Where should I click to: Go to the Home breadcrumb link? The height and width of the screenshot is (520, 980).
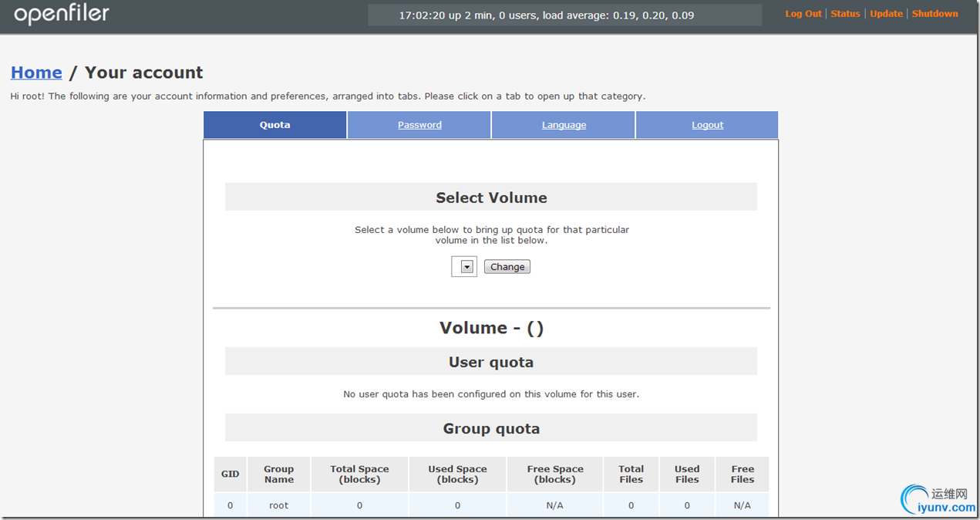click(x=36, y=73)
